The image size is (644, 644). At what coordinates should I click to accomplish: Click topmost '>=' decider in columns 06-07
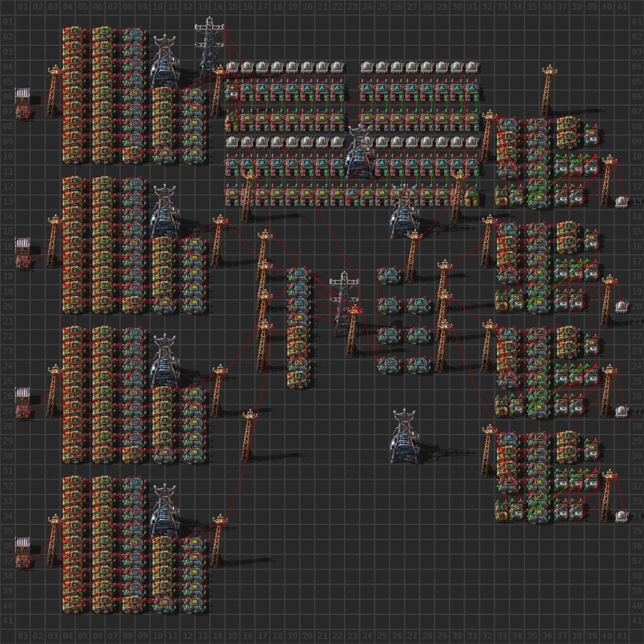click(x=104, y=34)
